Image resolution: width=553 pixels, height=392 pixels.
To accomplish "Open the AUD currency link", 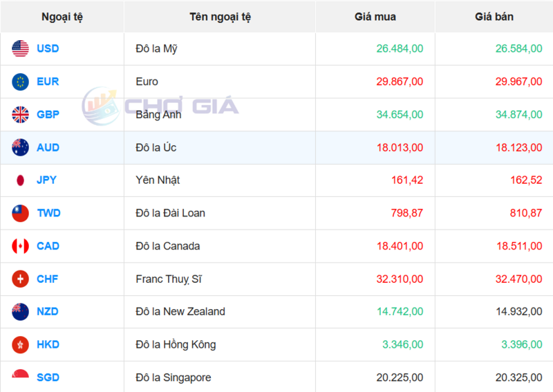I will pos(48,147).
